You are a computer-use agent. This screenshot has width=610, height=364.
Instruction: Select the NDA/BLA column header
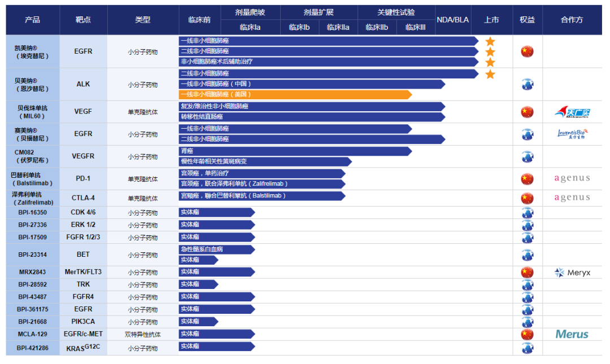tap(453, 20)
